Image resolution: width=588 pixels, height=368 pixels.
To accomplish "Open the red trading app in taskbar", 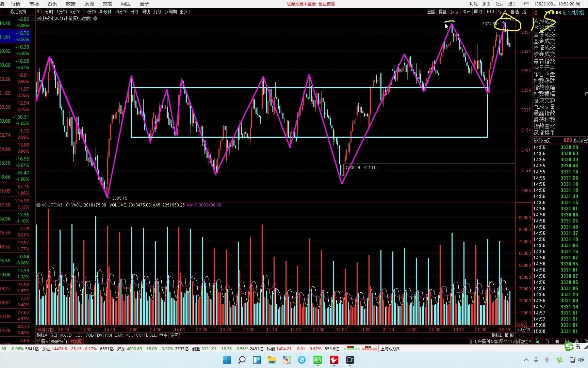I will [334, 360].
